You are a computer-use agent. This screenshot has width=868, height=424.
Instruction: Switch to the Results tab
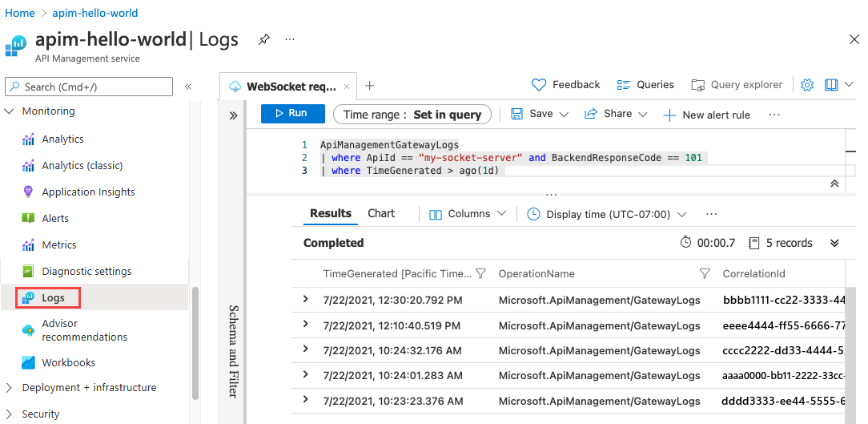point(331,213)
